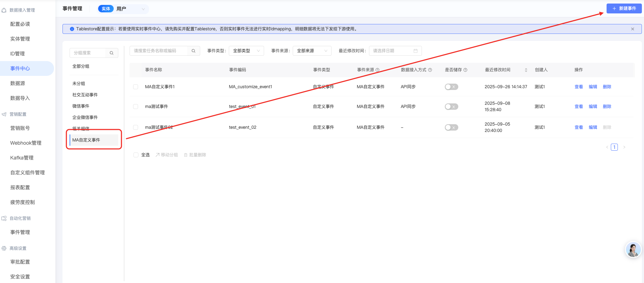Click the 营销配置 section icon
The image size is (644, 283).
point(4,114)
